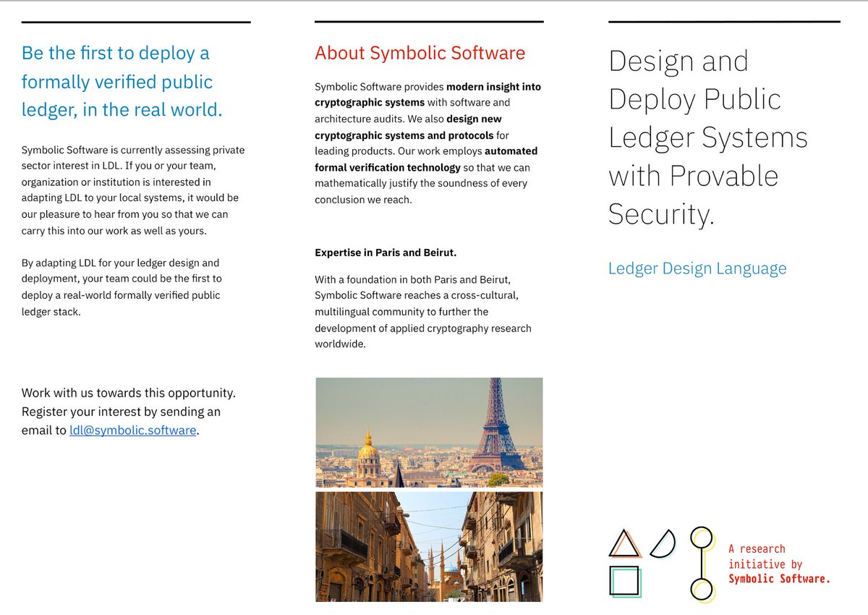The width and height of the screenshot is (868, 615).
Task: Click the half-circle shape logo icon
Action: click(663, 544)
